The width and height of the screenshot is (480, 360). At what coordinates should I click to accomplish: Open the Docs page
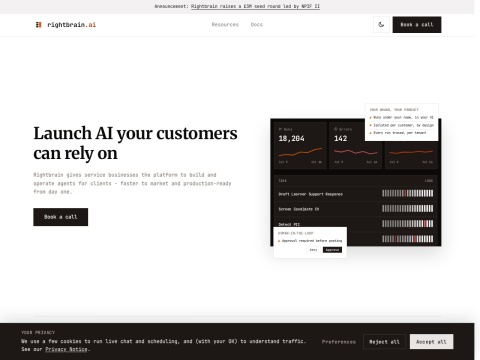[x=257, y=25]
